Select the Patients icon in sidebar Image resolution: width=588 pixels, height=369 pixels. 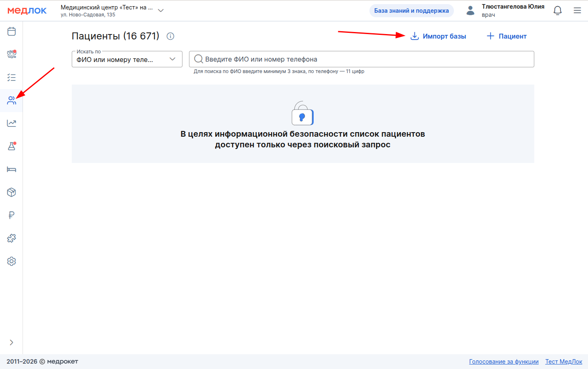11,100
